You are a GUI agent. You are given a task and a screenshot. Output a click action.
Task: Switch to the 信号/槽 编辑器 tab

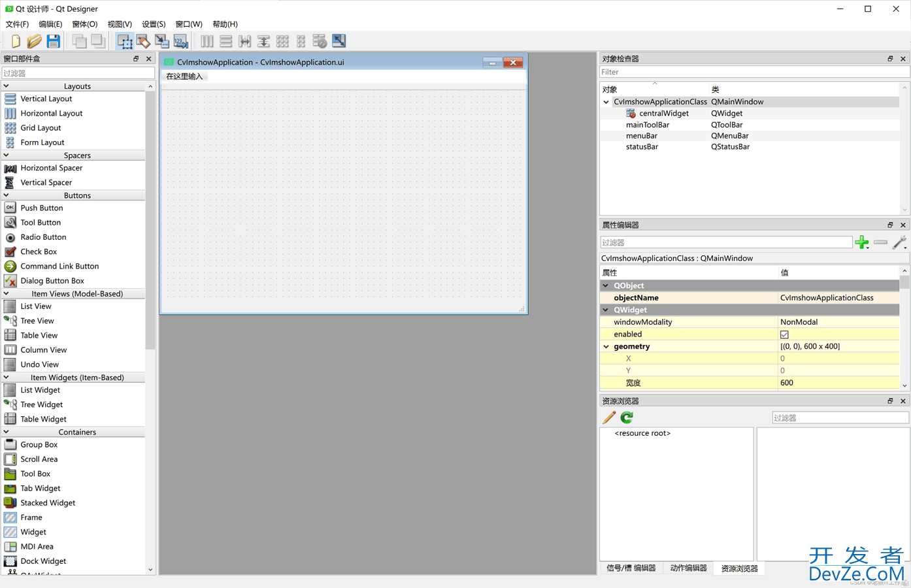(631, 568)
